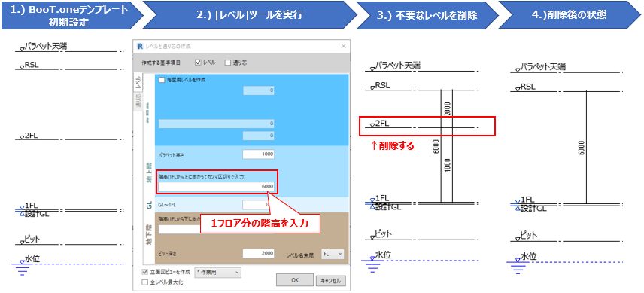Close the レベルと通り芯の作成 dialog
This screenshot has height=293, width=644.
344,46
